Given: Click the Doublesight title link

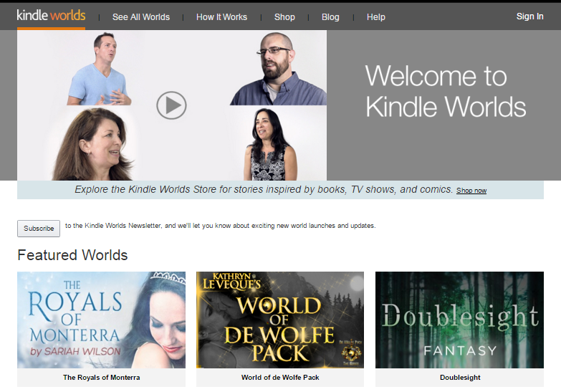Looking at the screenshot, I should (460, 378).
